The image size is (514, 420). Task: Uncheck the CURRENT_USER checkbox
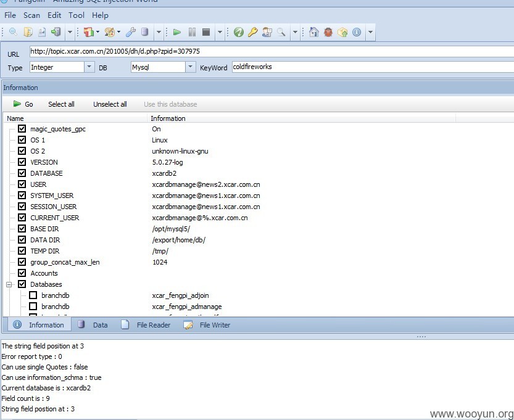point(22,217)
